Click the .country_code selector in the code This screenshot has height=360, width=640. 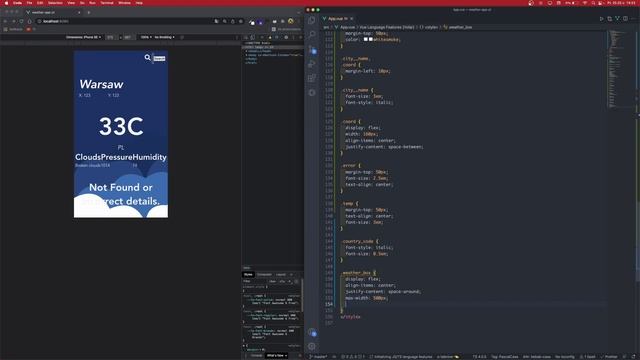pos(358,241)
